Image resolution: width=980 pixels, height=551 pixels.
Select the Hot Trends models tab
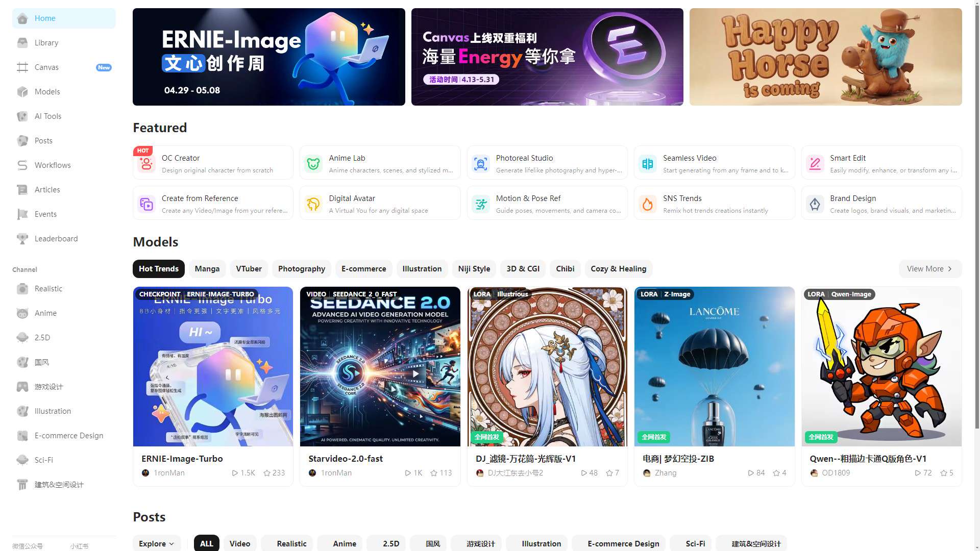159,269
